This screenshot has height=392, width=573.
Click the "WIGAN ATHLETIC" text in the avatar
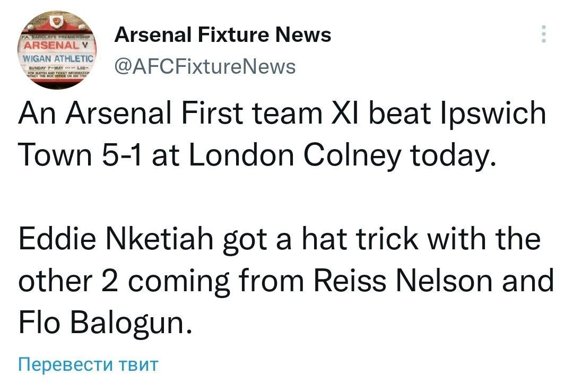pos(57,58)
